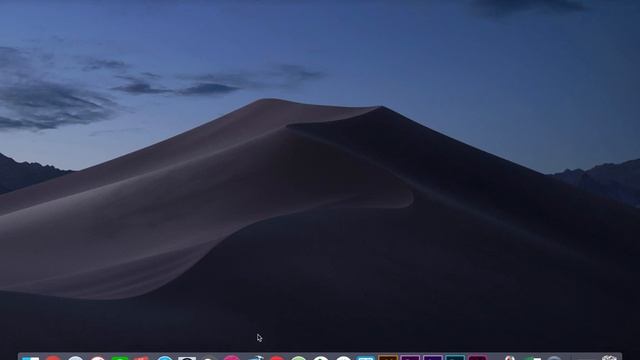Launch the orange-bordered Adobe Illustrator Dock icon
This screenshot has width=640, height=360.
pyautogui.click(x=388, y=358)
